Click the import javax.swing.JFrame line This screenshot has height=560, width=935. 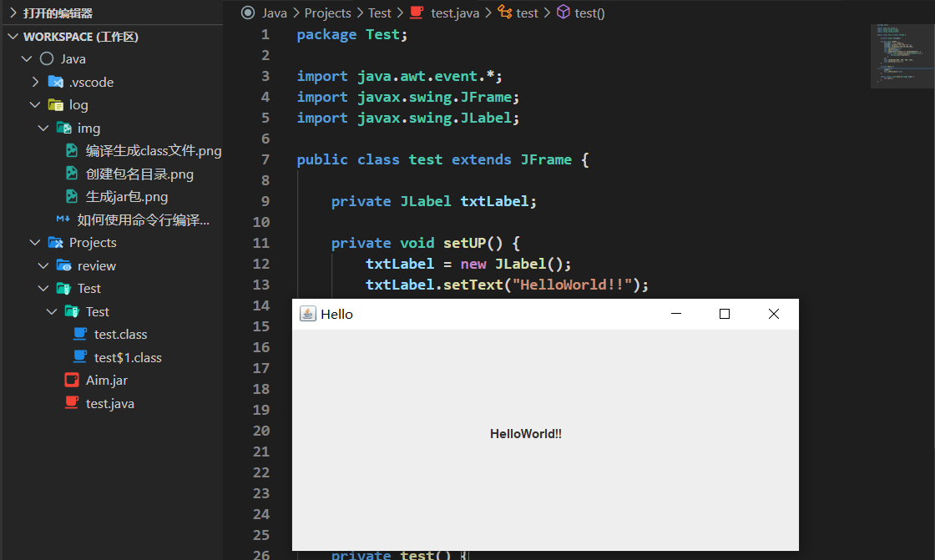click(408, 97)
